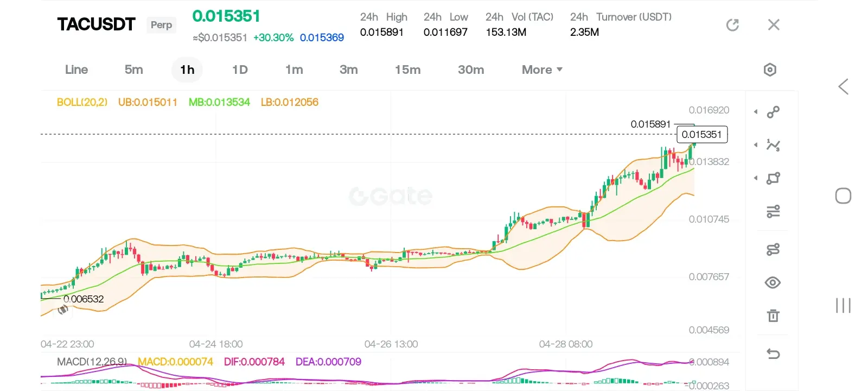Click the +30.30% change value
Screen dimensions: 868x391
click(273, 37)
